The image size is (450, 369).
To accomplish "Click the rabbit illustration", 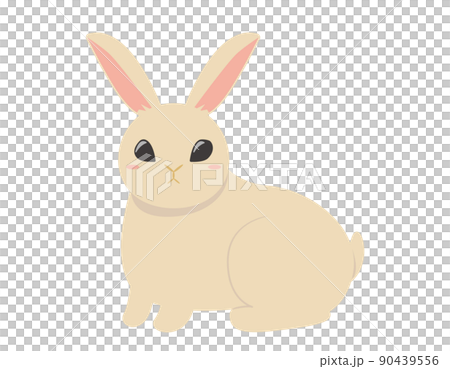I will point(225,183).
